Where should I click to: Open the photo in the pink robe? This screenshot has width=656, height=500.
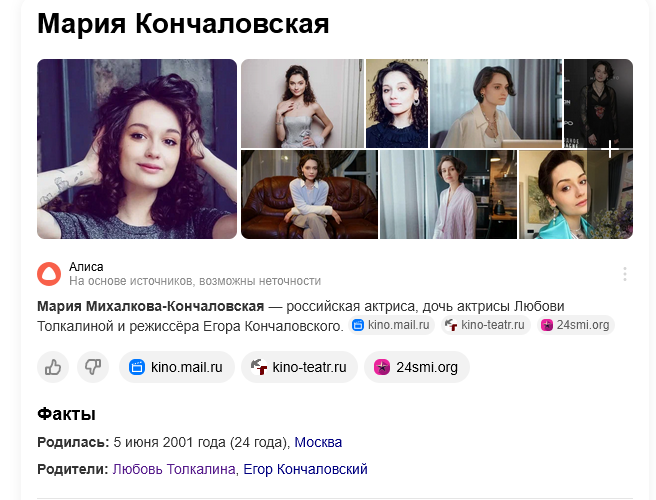tap(448, 195)
